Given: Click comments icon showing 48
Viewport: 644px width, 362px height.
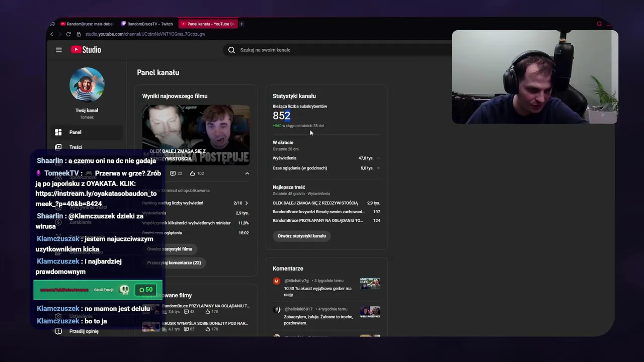Looking at the screenshot, I should 186,312.
